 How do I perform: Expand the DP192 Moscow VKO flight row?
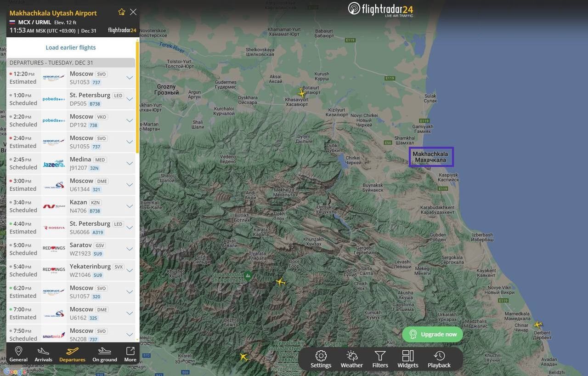(130, 120)
